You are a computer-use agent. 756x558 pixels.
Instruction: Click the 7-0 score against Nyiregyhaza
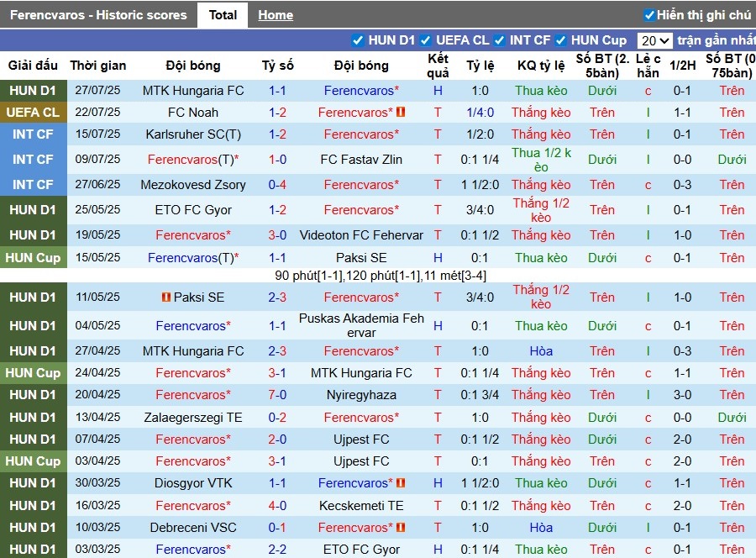tap(277, 394)
